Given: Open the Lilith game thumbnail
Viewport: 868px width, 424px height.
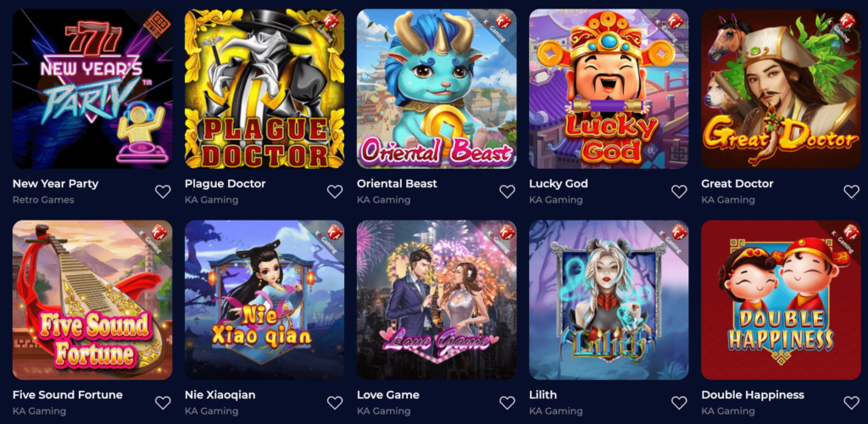Looking at the screenshot, I should click(609, 300).
